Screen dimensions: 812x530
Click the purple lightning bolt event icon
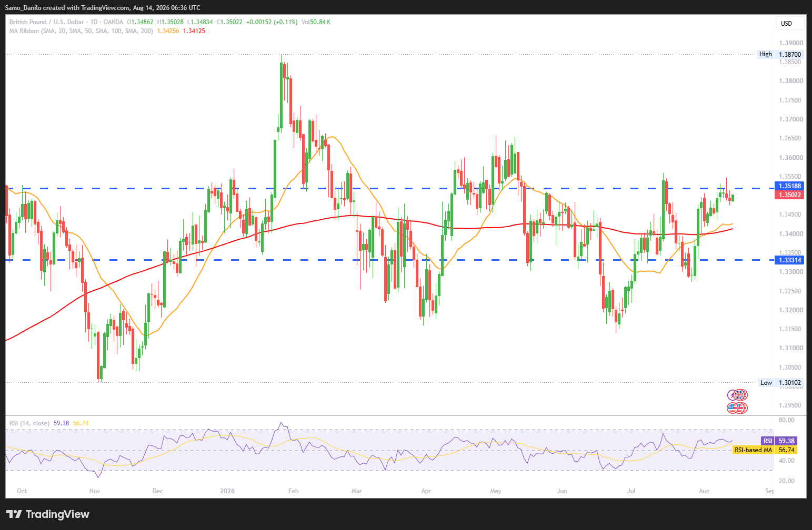[731, 394]
